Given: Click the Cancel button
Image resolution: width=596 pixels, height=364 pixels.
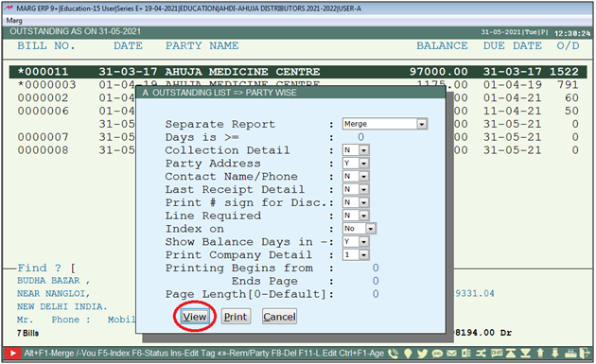Looking at the screenshot, I should (x=279, y=317).
